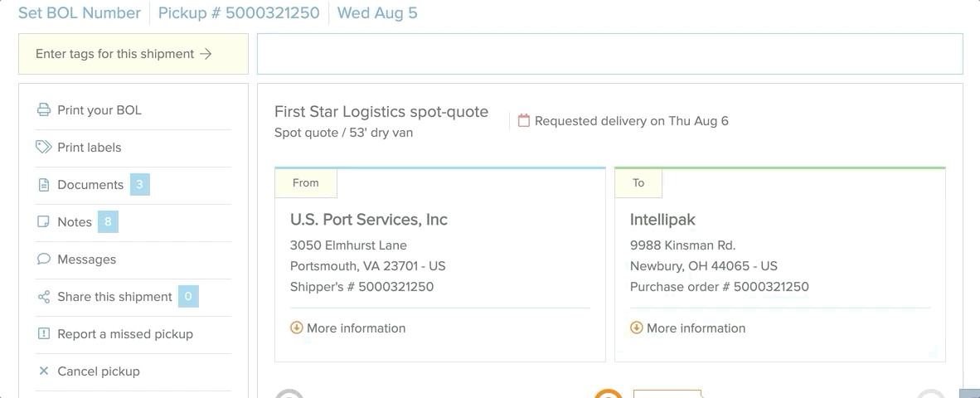This screenshot has height=398, width=980.
Task: Select the To address tab label
Action: (638, 183)
